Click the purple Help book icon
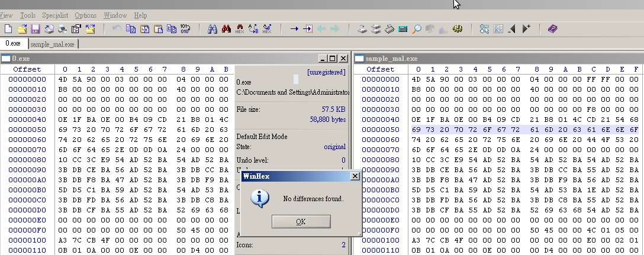 click(552, 28)
